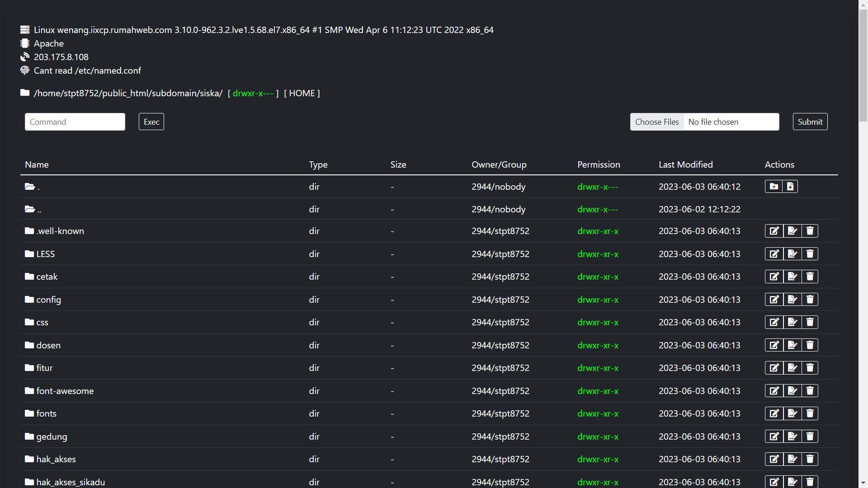Click the file-signature icon for LESS folder
This screenshot has width=868, height=488.
coord(792,254)
